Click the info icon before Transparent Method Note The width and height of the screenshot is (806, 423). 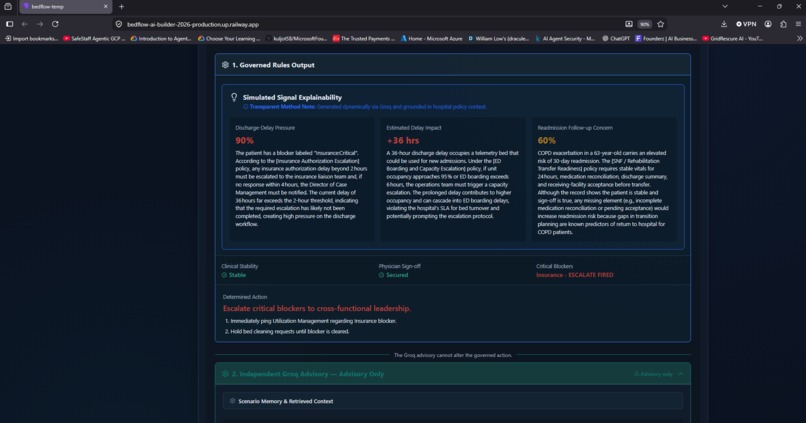pos(245,107)
